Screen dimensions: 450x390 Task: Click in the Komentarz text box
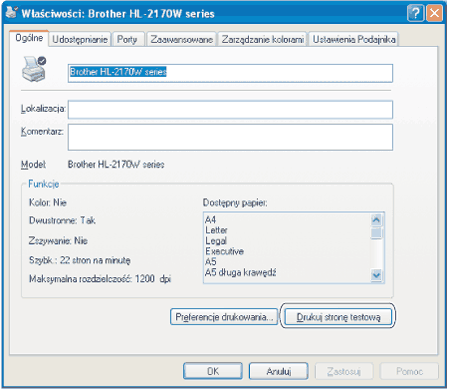(x=230, y=137)
